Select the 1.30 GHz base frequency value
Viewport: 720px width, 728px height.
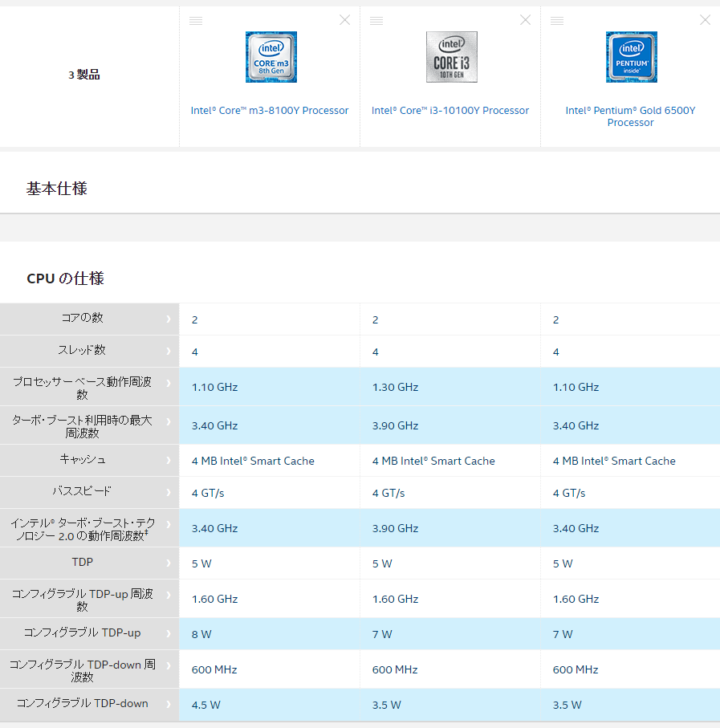tap(395, 387)
